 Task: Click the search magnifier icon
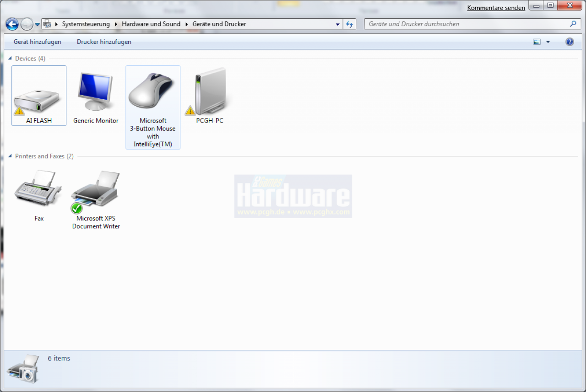tap(573, 24)
